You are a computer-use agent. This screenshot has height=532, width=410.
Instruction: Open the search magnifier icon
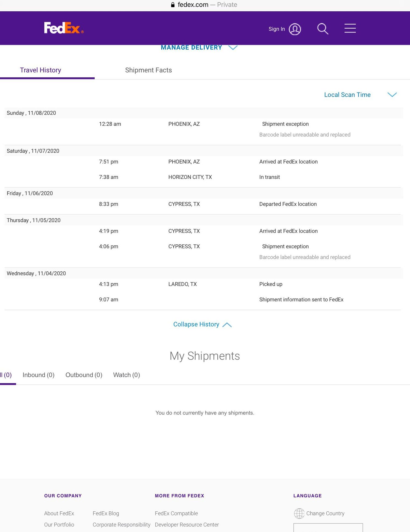click(x=322, y=29)
